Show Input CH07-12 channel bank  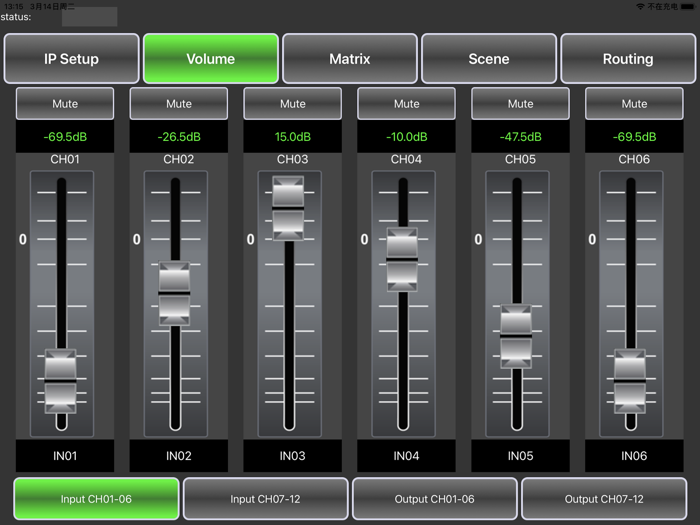tap(266, 499)
